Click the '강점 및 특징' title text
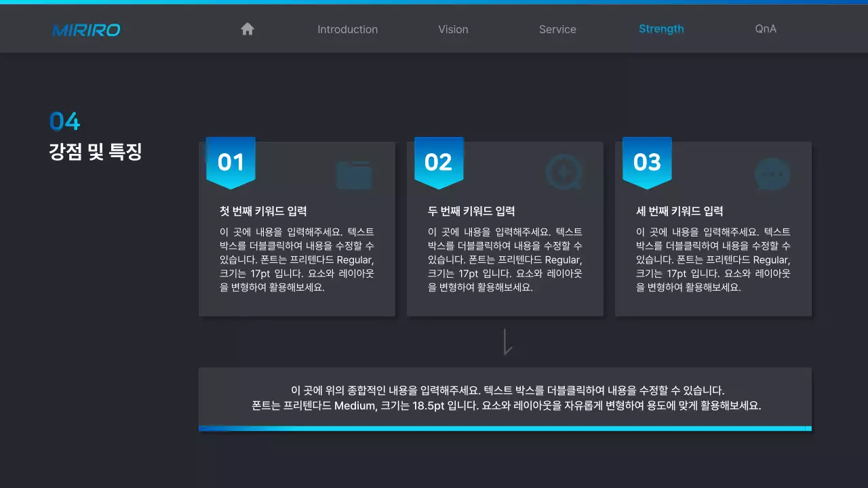The height and width of the screenshot is (488, 868). [96, 152]
